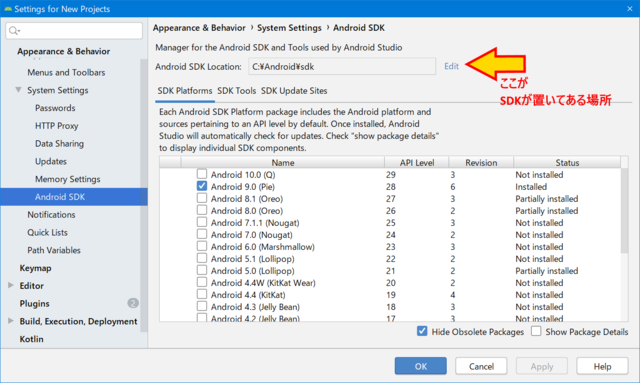This screenshot has height=383, width=640.
Task: Click the Cancel button
Action: coord(481,366)
